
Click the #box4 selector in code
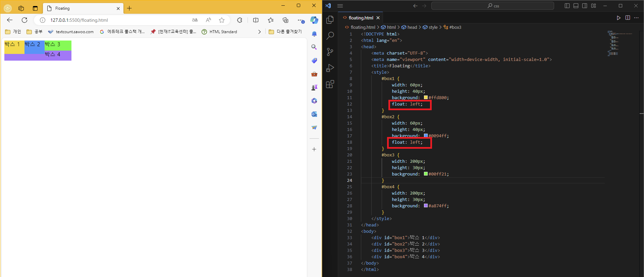(x=388, y=187)
